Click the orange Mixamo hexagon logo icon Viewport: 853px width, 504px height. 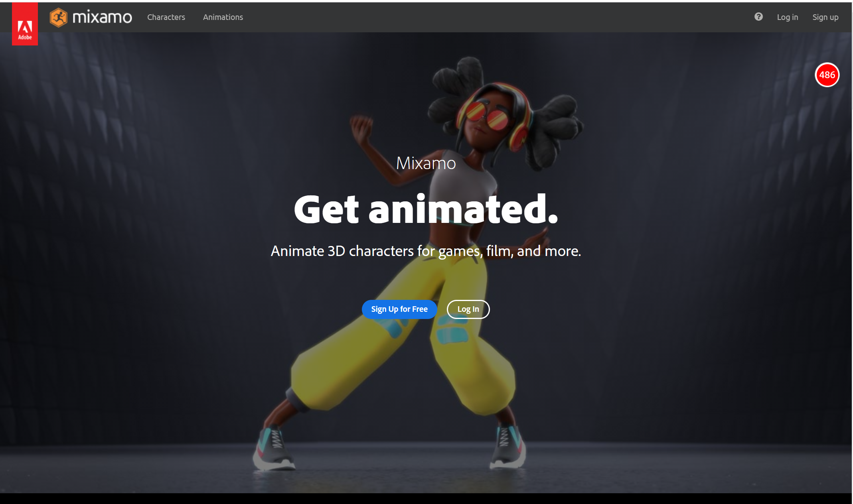pos(59,17)
